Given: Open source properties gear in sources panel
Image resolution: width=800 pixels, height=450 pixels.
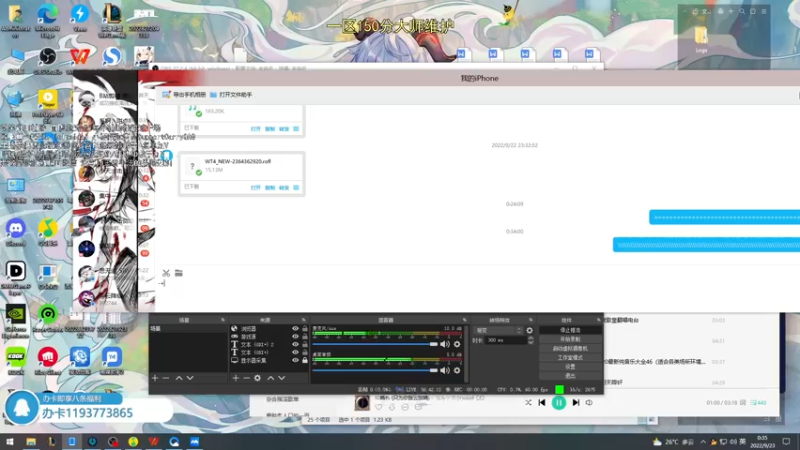Looking at the screenshot, I should coord(258,378).
